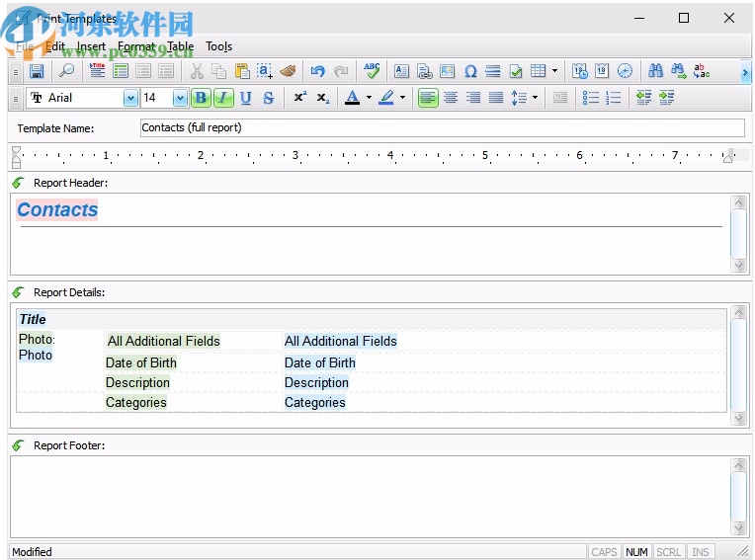Open the Arial font name dropdown
The image size is (755, 560).
pyautogui.click(x=130, y=98)
